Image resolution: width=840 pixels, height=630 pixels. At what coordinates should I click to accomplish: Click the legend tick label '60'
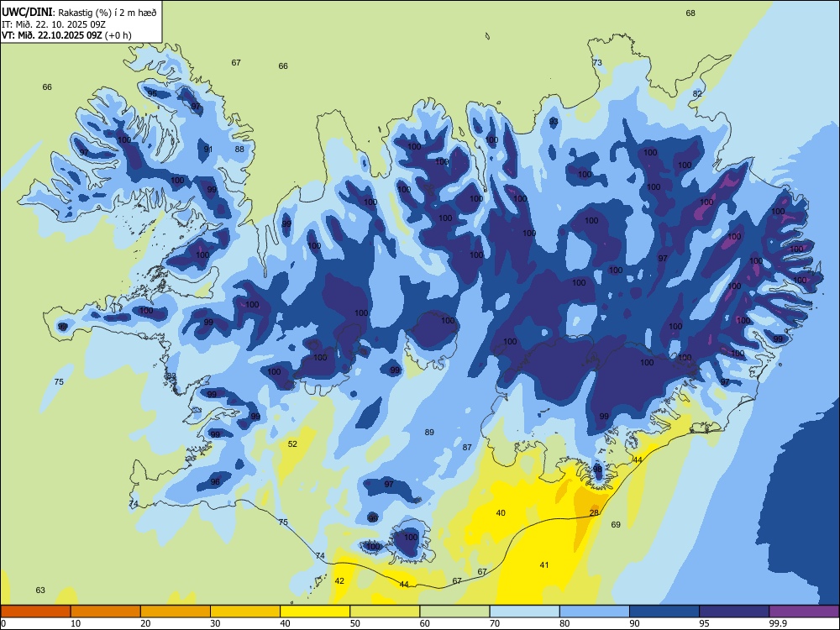point(425,623)
